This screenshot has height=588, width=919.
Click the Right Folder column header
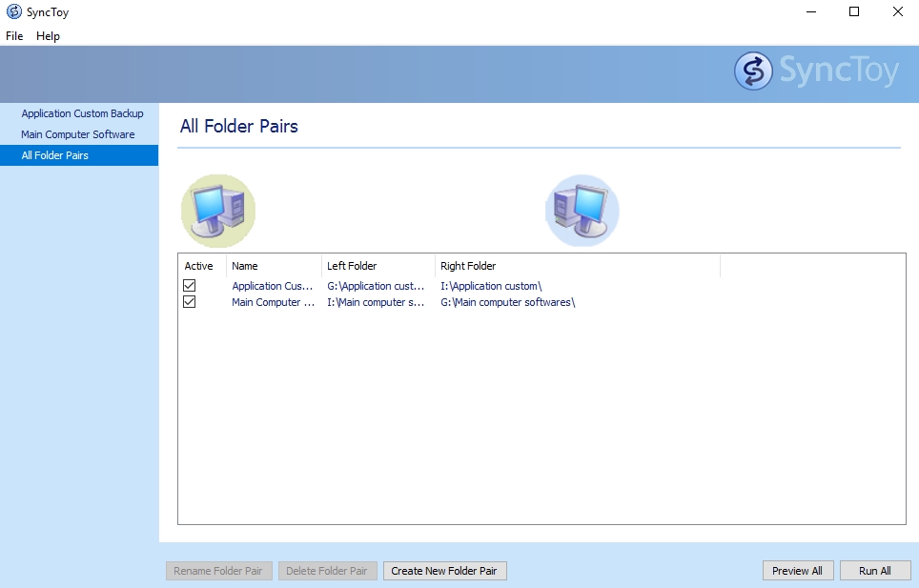pyautogui.click(x=578, y=266)
